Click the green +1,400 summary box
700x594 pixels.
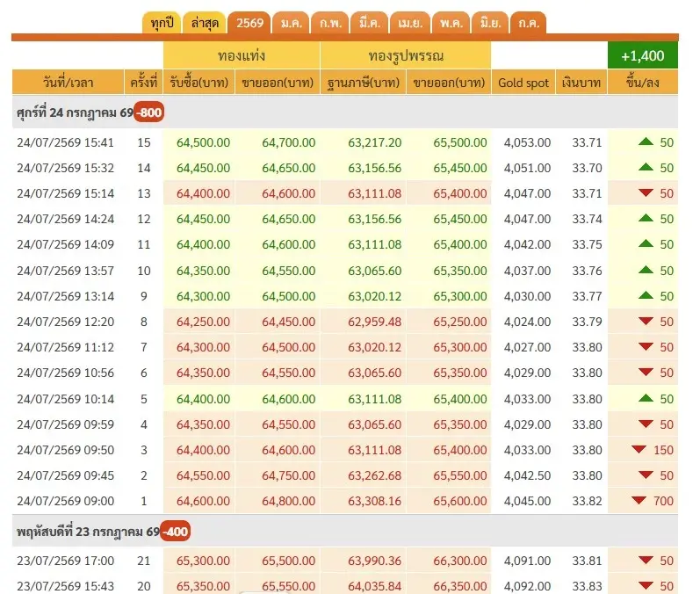(x=642, y=55)
